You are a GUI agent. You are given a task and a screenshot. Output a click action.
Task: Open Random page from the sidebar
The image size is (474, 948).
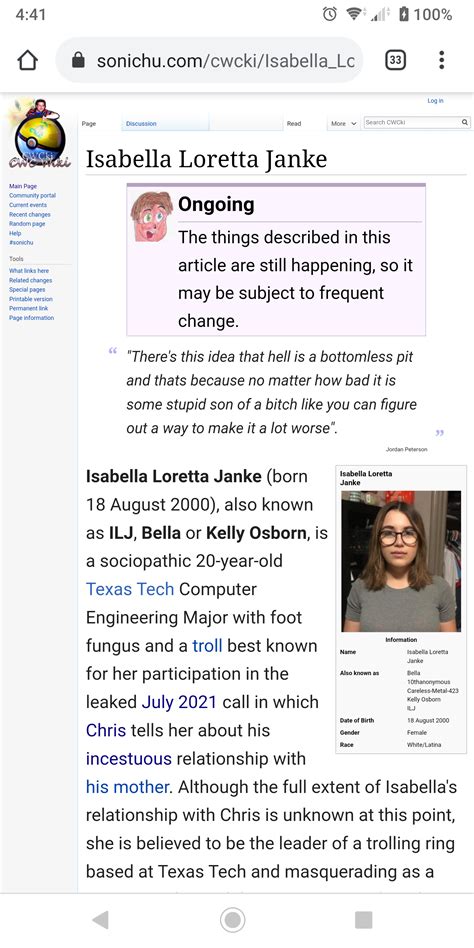pyautogui.click(x=27, y=224)
